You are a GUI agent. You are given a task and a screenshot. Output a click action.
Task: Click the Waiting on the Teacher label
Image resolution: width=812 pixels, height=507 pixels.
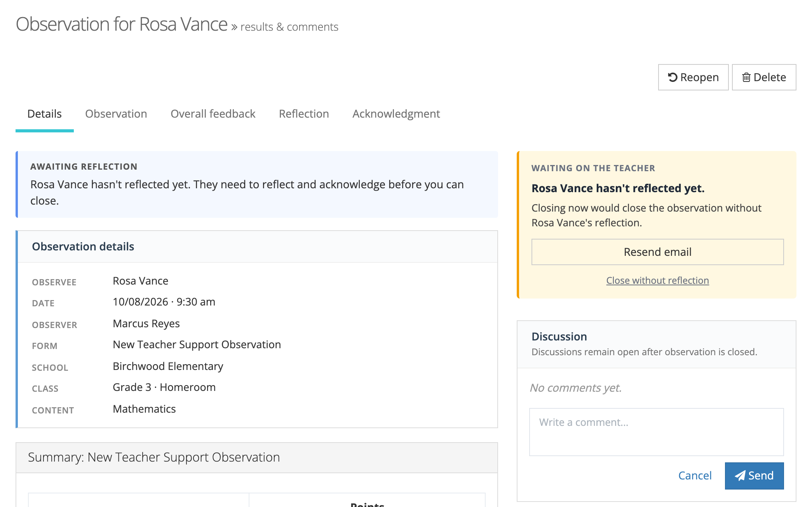coord(593,168)
